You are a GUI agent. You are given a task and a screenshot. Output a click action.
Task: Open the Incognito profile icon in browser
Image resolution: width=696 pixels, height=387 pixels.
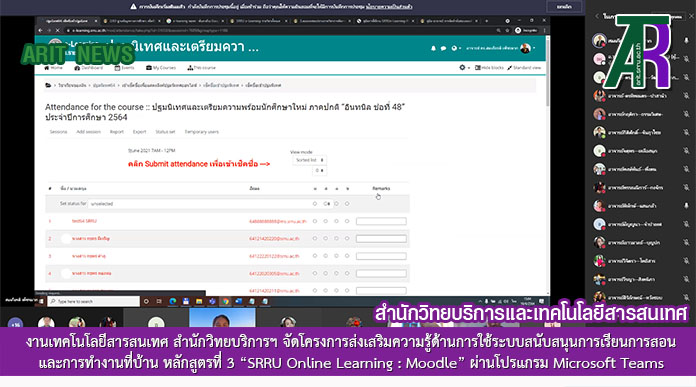tap(518, 30)
